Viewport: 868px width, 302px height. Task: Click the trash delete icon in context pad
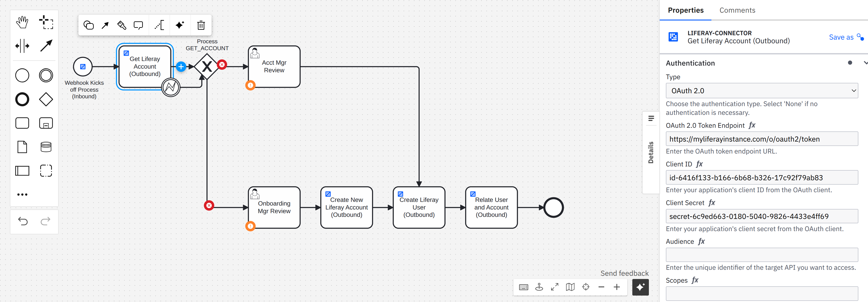pos(201,25)
